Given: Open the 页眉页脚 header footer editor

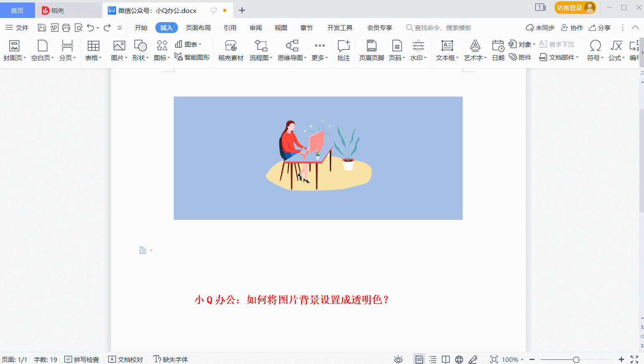Looking at the screenshot, I should click(x=371, y=50).
